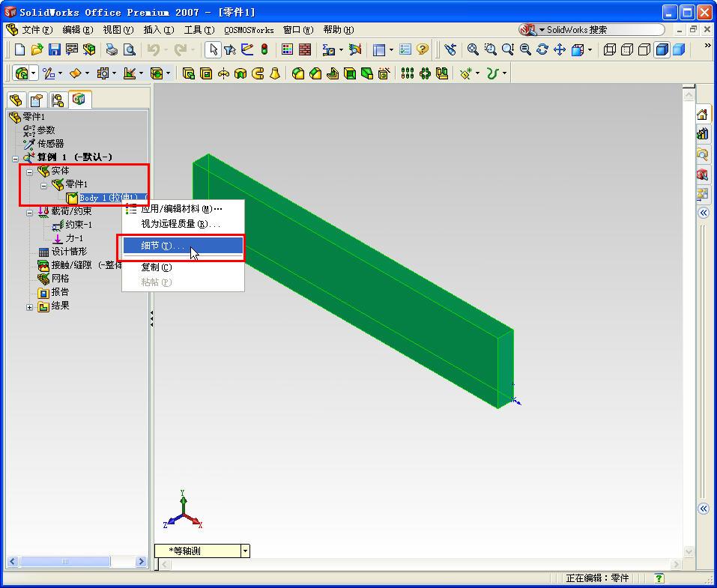Screen dimensions: 717x588
Task: Select the Pan tool
Action: (560, 49)
